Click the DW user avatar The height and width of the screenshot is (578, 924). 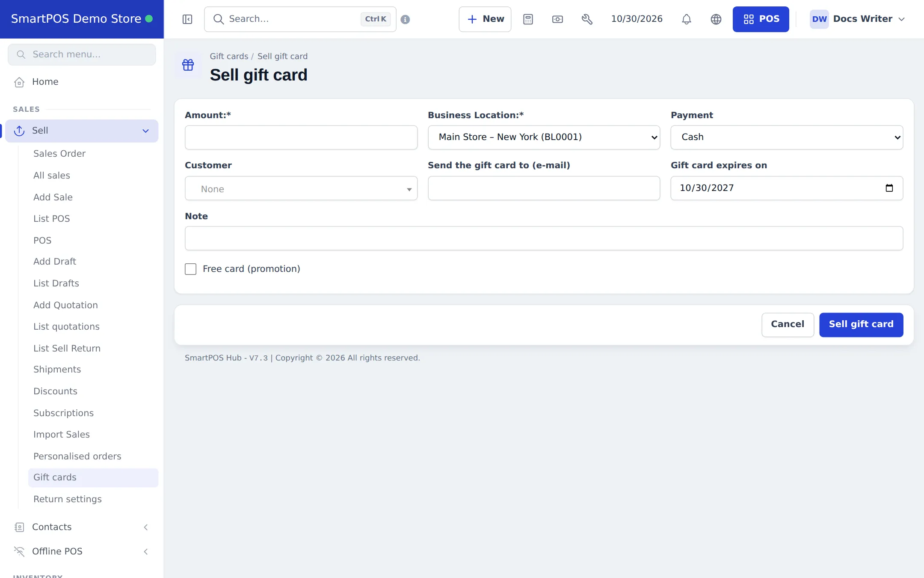(x=819, y=19)
